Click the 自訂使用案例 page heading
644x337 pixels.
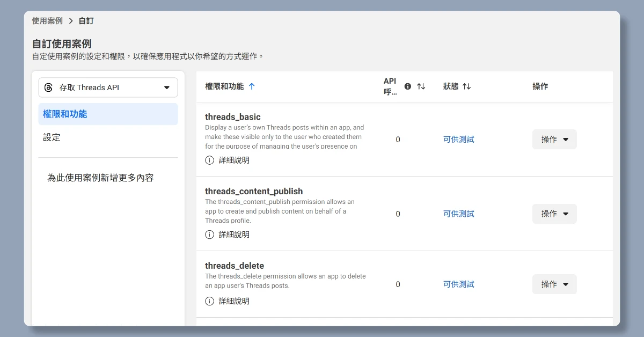tap(62, 43)
